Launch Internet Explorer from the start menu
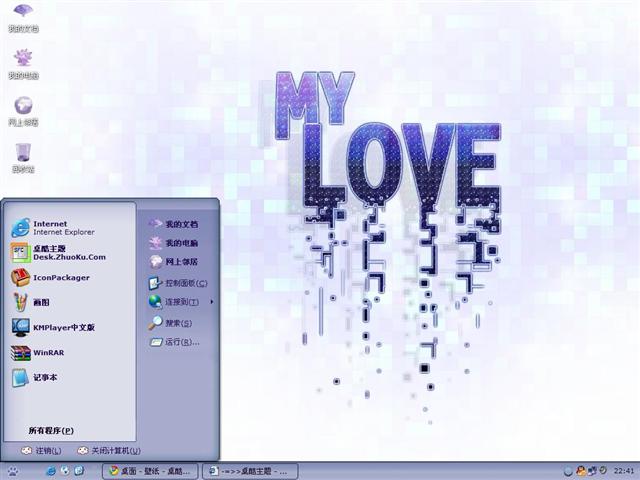 53,228
